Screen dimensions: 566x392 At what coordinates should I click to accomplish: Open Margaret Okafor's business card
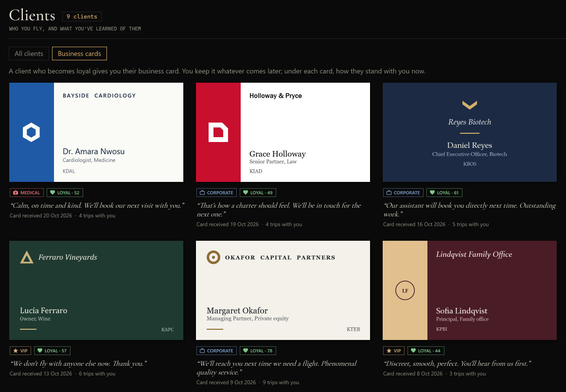(x=283, y=290)
